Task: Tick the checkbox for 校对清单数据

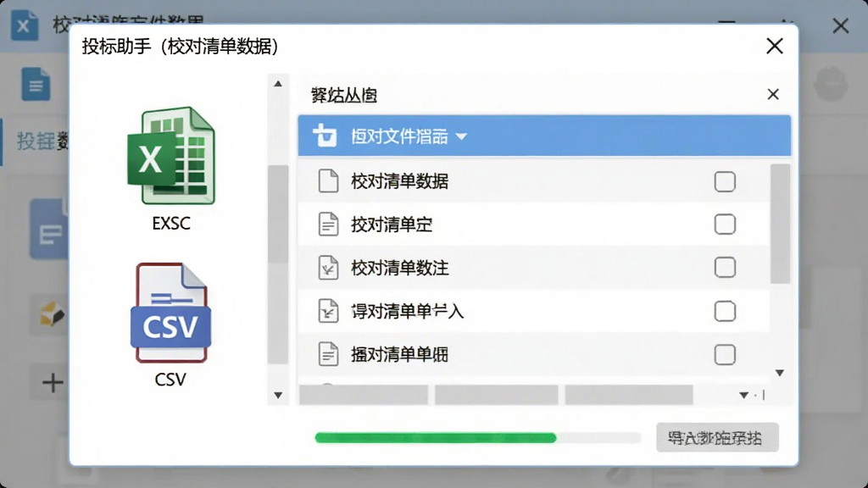Action: (725, 181)
